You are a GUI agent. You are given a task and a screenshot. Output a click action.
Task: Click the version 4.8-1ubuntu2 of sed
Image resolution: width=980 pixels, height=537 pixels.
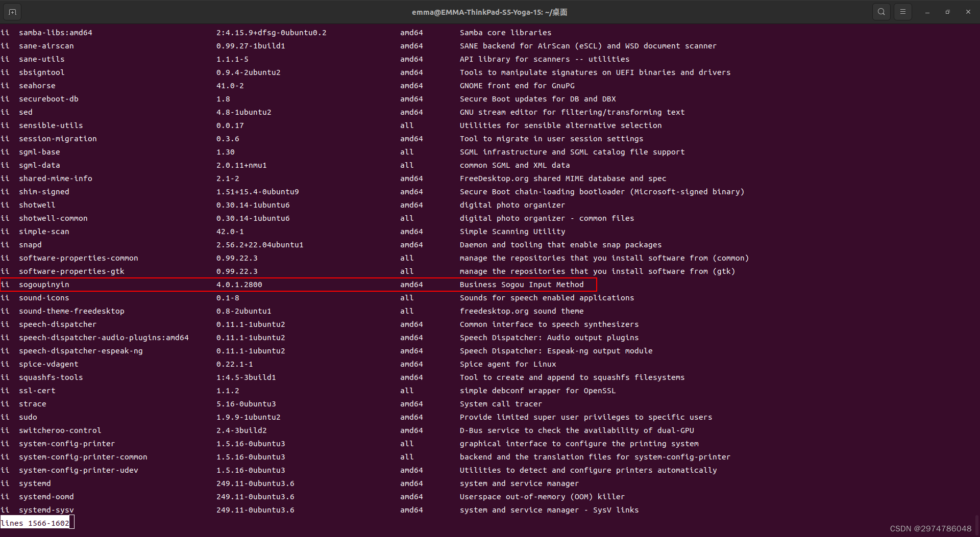coord(243,112)
